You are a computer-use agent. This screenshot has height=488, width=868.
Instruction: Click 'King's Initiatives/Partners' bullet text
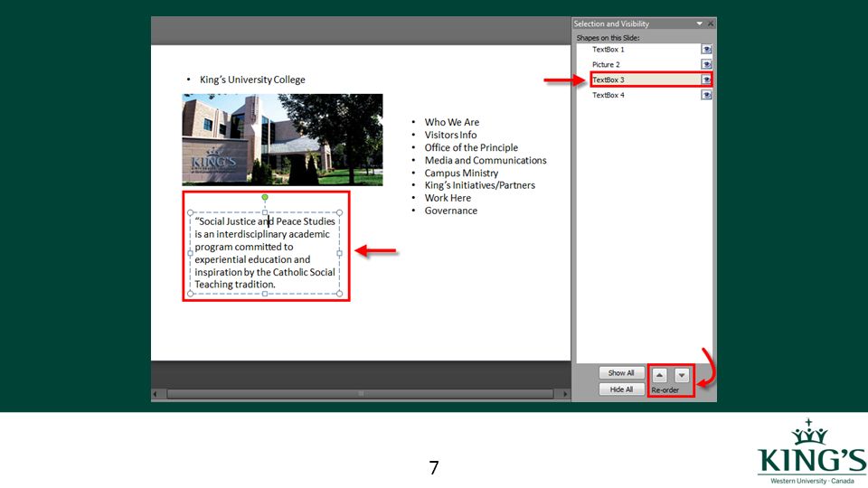[x=480, y=185]
